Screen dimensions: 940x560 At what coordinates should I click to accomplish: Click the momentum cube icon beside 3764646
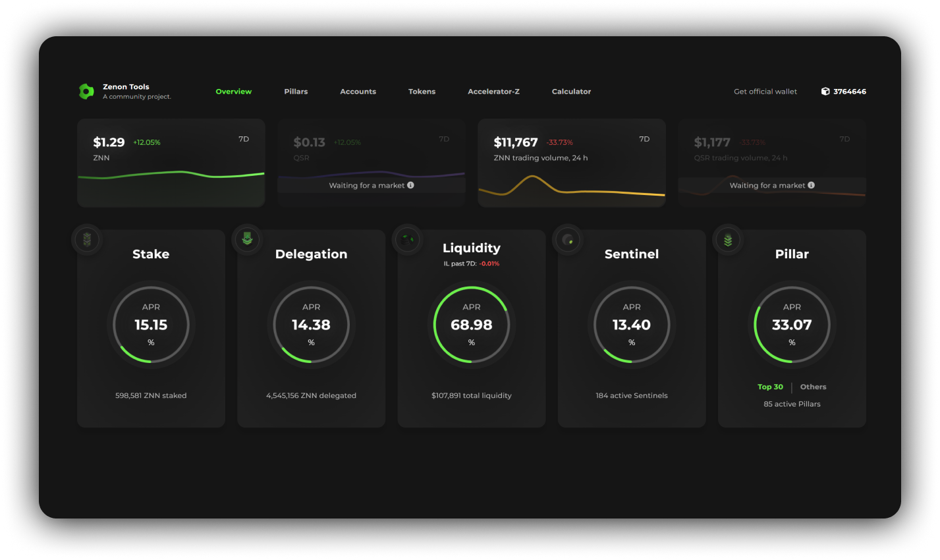pos(825,92)
